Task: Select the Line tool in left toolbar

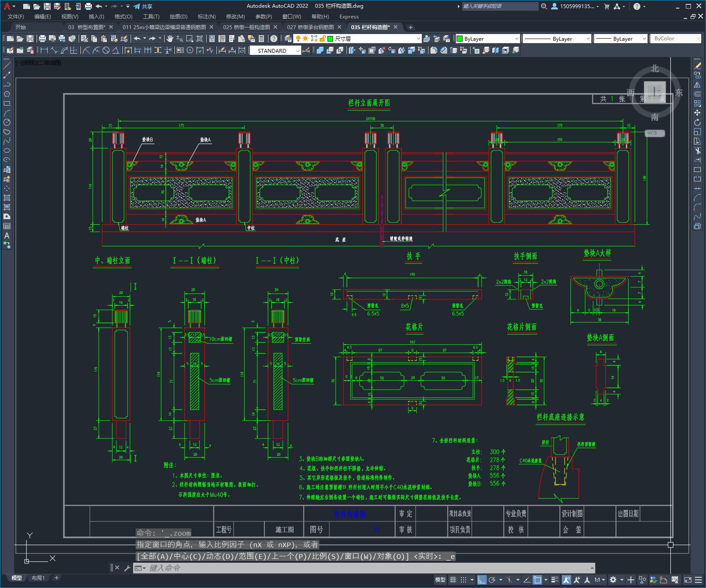Action: tap(7, 66)
